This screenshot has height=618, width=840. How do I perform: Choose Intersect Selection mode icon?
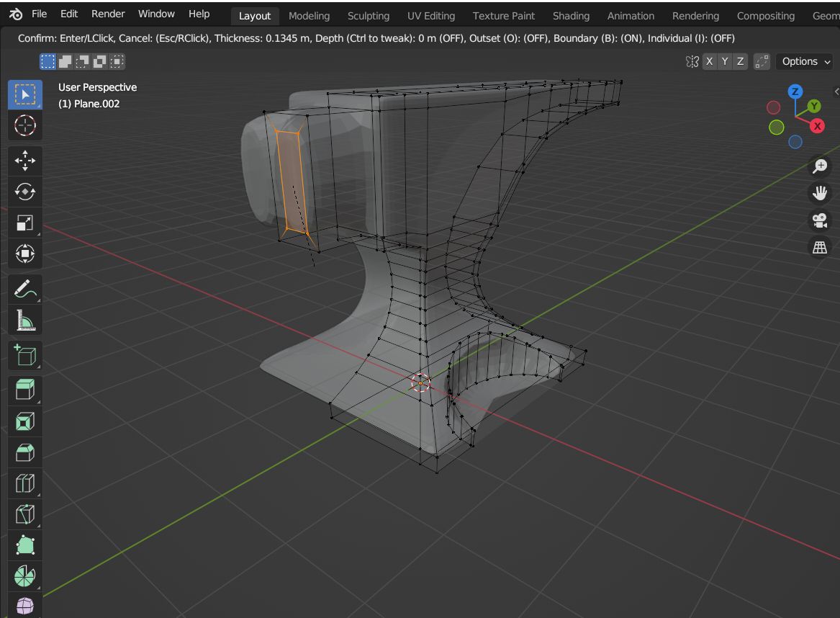tap(117, 62)
